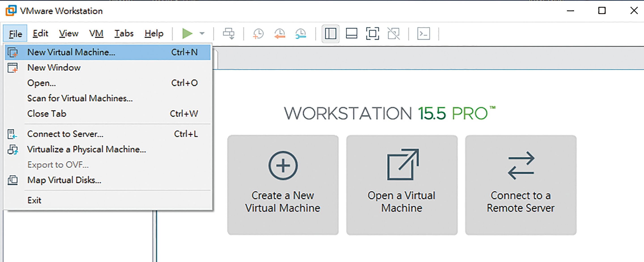Image resolution: width=644 pixels, height=262 pixels.
Task: Choose New Window in File menu
Action: (x=107, y=68)
